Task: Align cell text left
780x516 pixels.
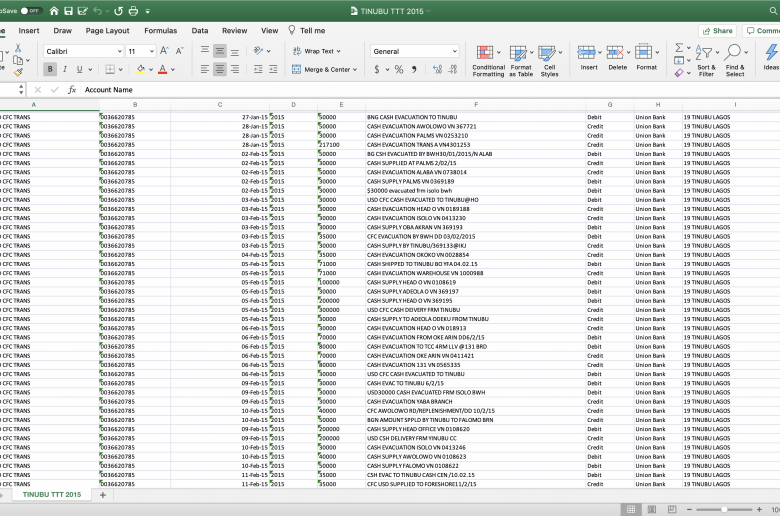Action: (205, 69)
